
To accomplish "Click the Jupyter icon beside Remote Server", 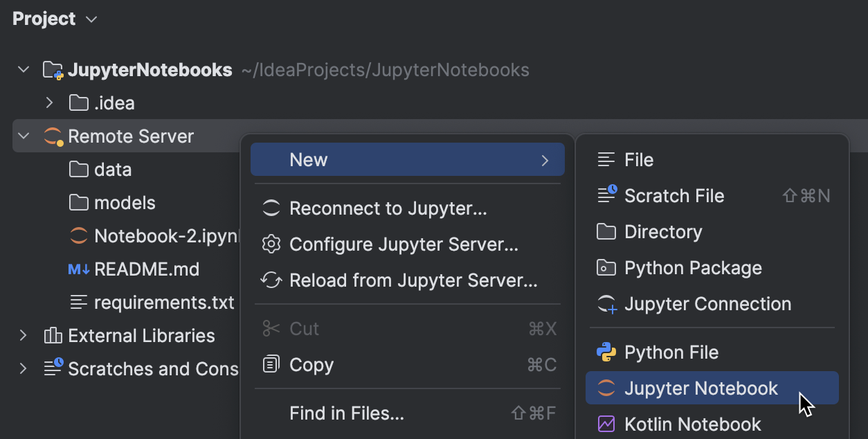I will pyautogui.click(x=53, y=136).
